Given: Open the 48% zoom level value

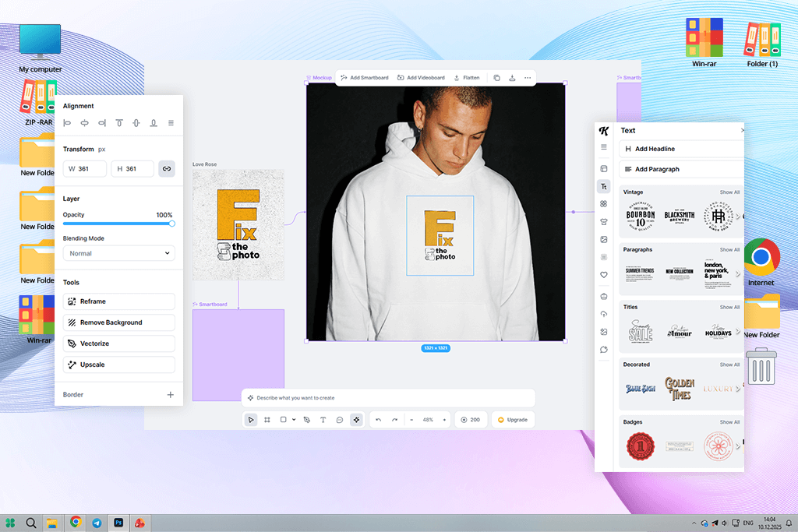Looking at the screenshot, I should tap(428, 420).
